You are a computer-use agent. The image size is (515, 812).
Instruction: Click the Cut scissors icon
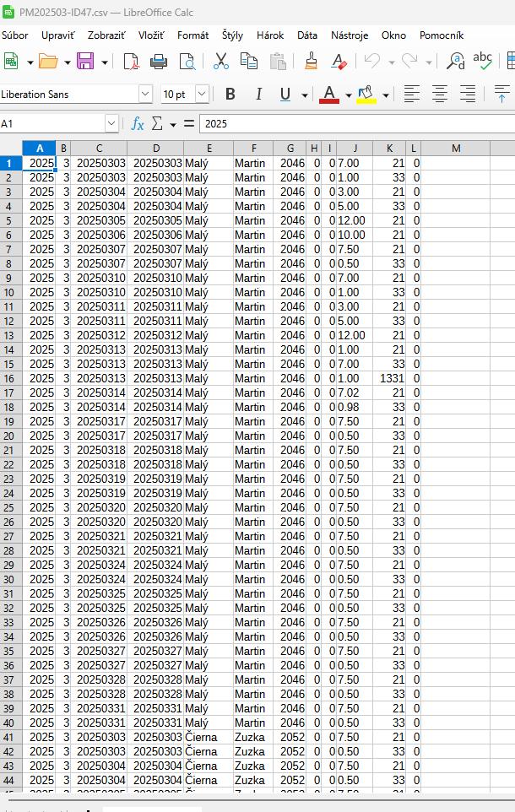(221, 61)
